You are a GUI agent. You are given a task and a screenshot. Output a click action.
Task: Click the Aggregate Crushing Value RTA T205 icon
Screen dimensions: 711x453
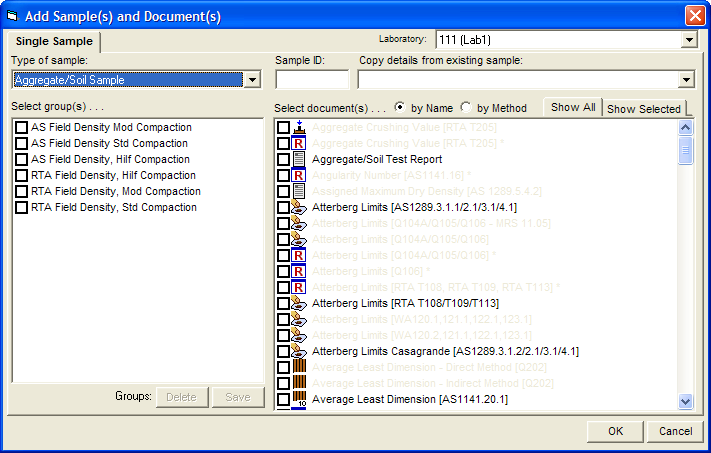pyautogui.click(x=298, y=128)
